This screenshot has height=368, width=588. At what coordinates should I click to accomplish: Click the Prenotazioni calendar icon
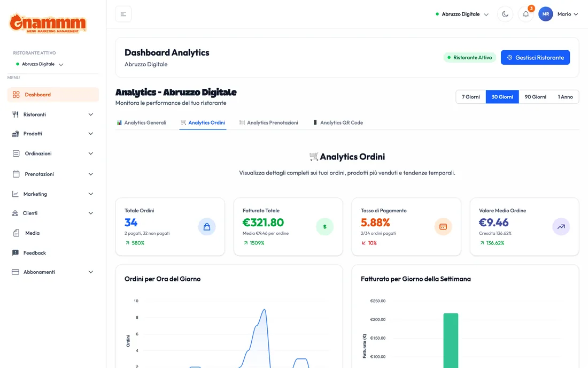click(16, 174)
